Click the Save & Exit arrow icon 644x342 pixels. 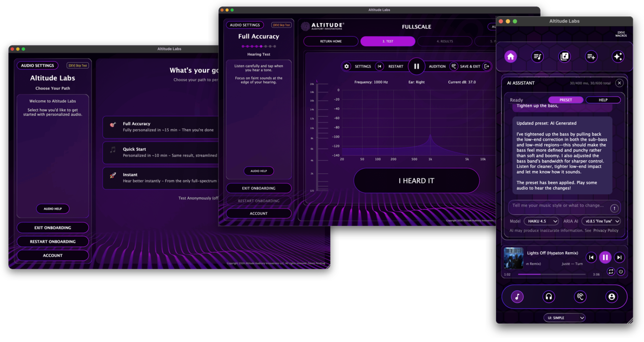tap(486, 66)
